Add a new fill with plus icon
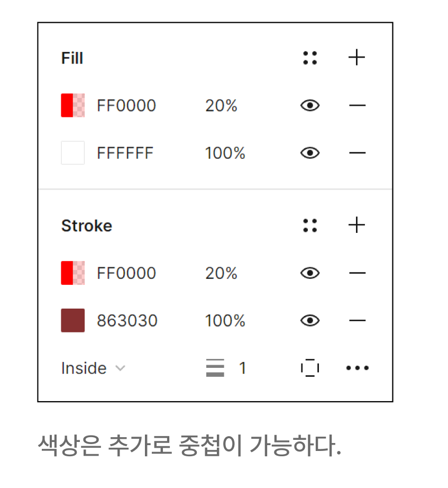448x488 pixels. point(356,58)
